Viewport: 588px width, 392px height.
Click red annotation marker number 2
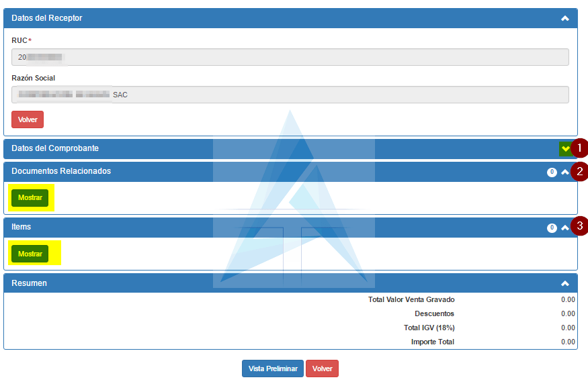click(x=580, y=170)
